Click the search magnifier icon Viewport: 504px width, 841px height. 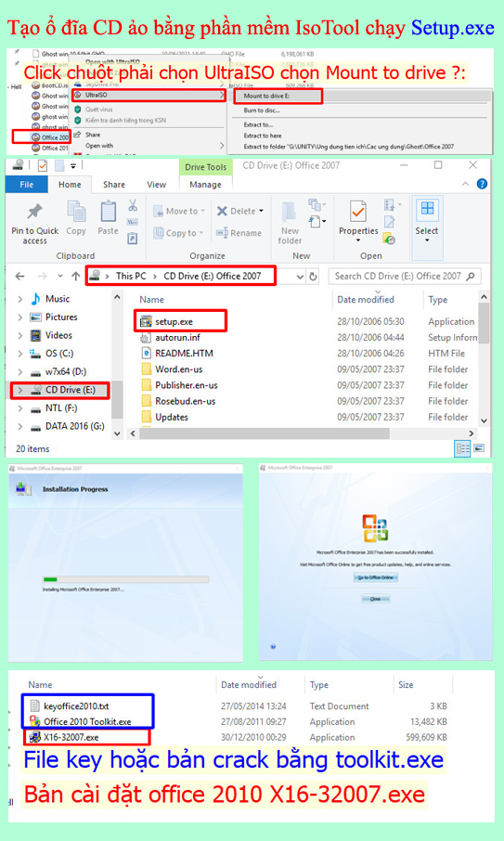471,277
